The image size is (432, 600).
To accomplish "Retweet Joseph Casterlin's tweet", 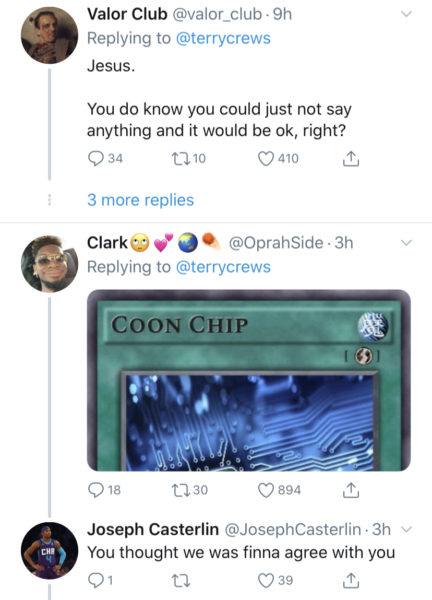I will (x=180, y=581).
